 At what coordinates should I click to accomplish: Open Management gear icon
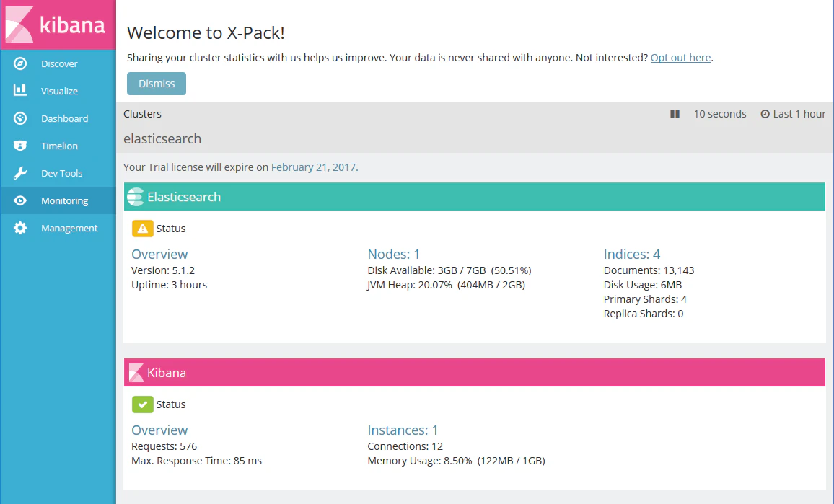tap(20, 228)
